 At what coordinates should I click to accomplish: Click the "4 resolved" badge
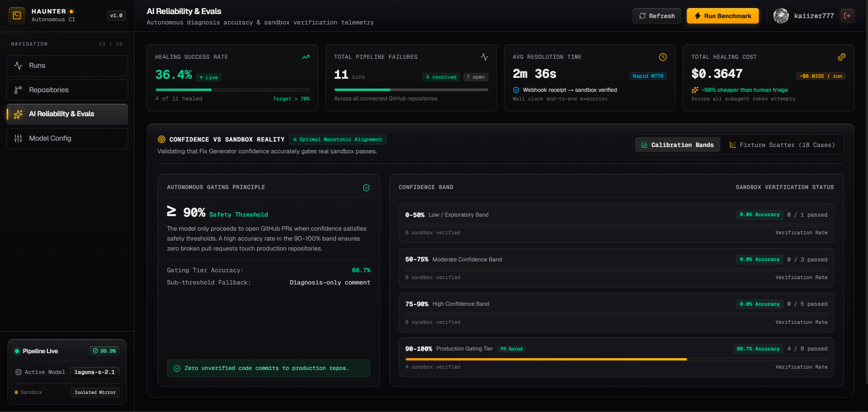441,77
